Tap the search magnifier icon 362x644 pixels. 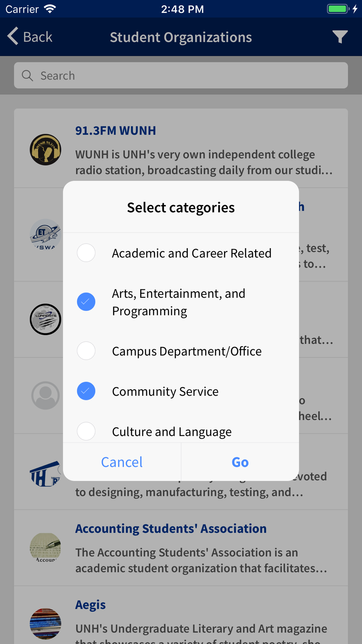pyautogui.click(x=28, y=75)
